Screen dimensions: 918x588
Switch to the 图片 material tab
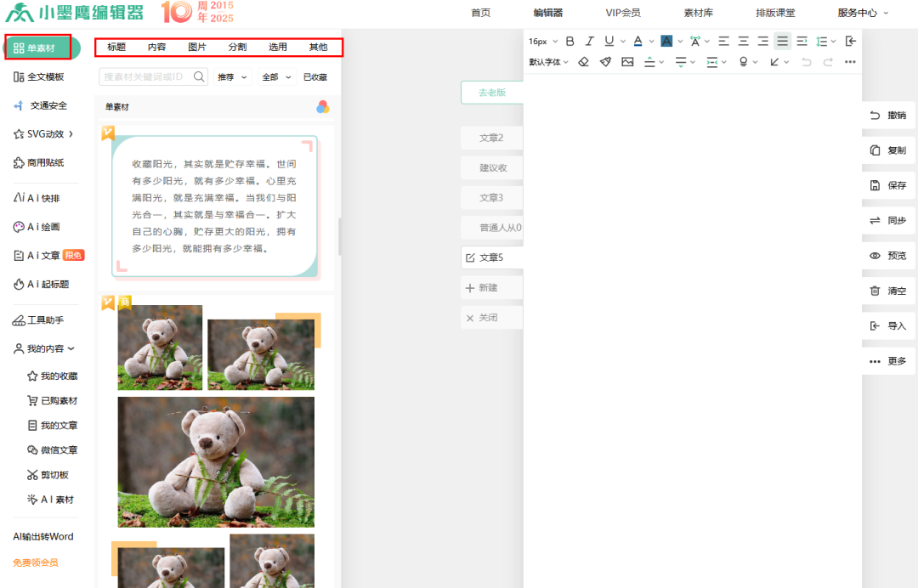coord(196,48)
